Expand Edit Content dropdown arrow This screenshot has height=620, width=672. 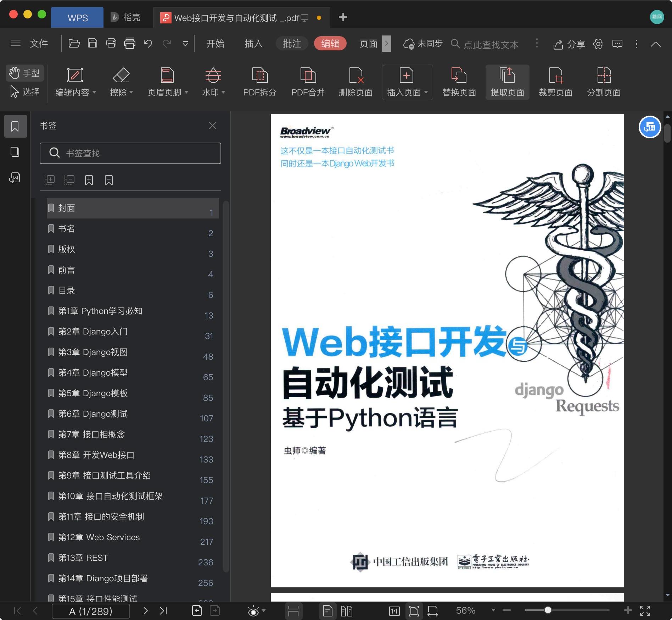94,92
